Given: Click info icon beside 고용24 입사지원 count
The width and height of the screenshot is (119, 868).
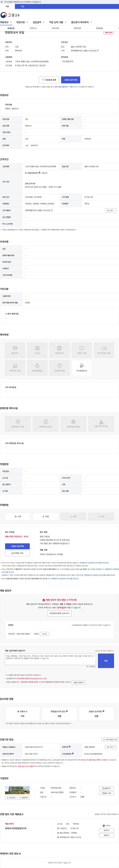Looking at the screenshot, I should 103,711.
